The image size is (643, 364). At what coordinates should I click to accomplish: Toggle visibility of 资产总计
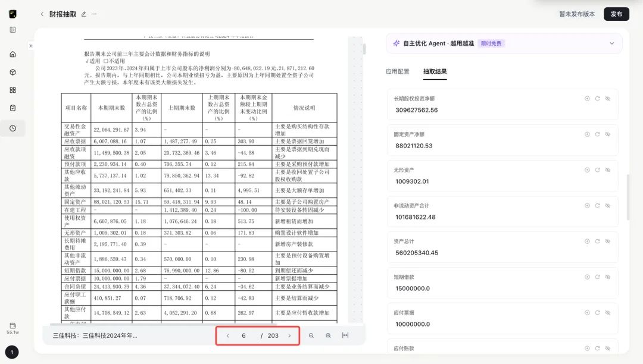[x=608, y=241]
